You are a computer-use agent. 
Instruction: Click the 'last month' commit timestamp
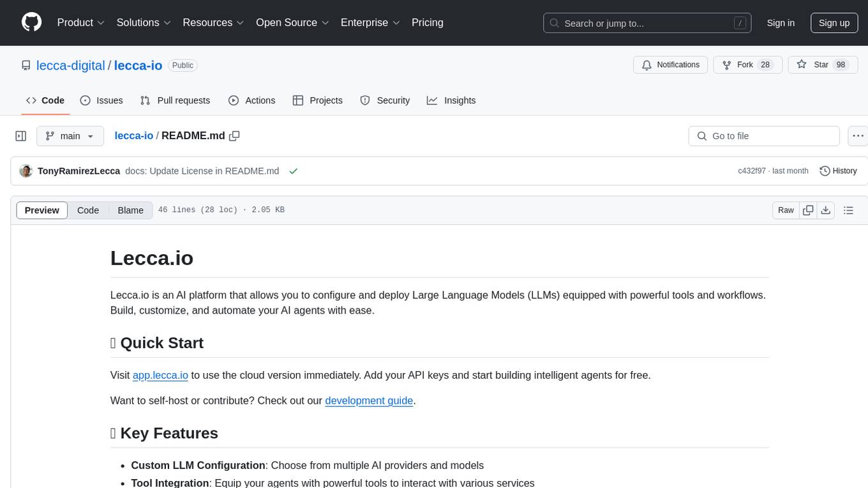pyautogui.click(x=790, y=171)
